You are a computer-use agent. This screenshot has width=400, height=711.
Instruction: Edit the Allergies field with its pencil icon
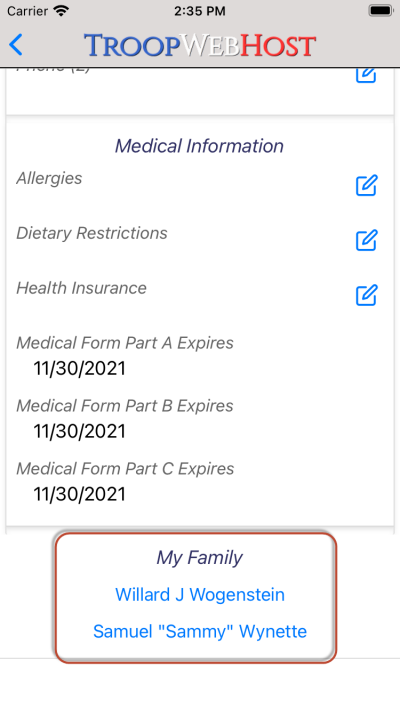pos(366,185)
